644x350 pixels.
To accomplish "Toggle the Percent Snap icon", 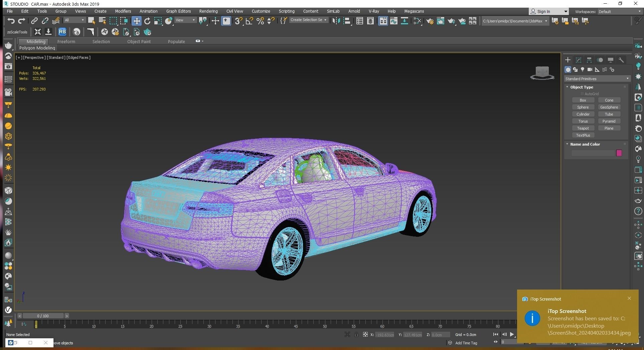I will [x=260, y=21].
